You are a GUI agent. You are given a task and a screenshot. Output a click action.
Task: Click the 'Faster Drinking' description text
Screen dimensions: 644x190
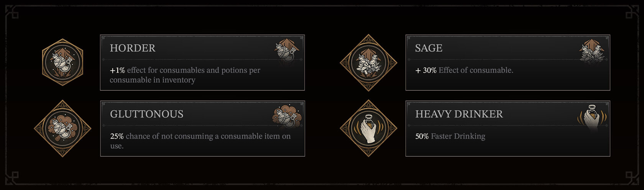(x=458, y=136)
